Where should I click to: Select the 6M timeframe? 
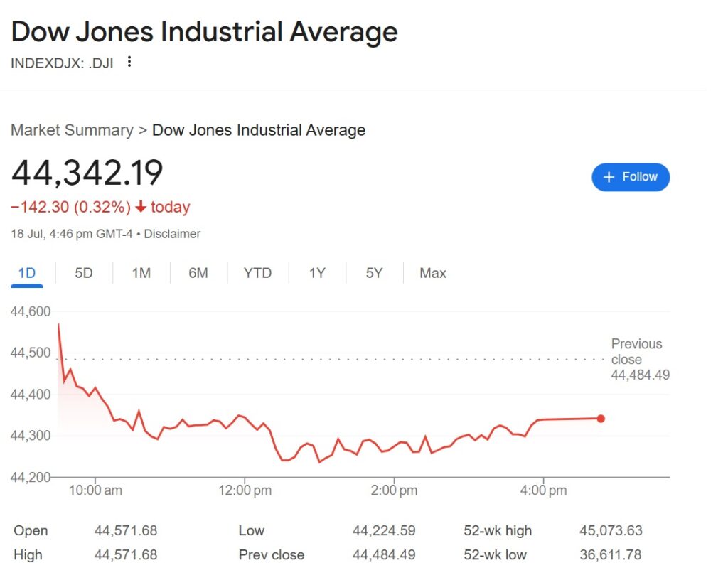198,273
